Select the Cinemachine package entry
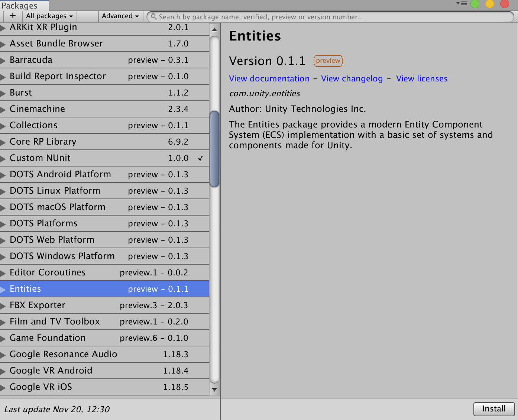This screenshot has height=420, width=518. coord(74,109)
